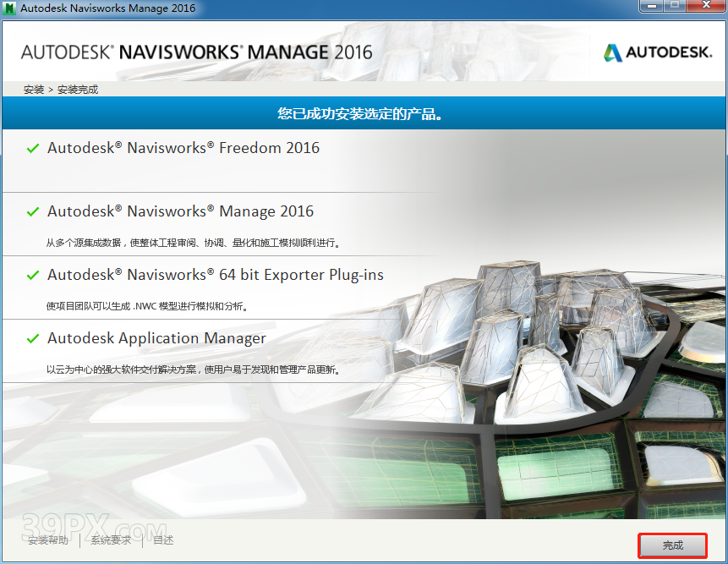Click the checkmark next to Autodesk Application Manager

pos(33,339)
